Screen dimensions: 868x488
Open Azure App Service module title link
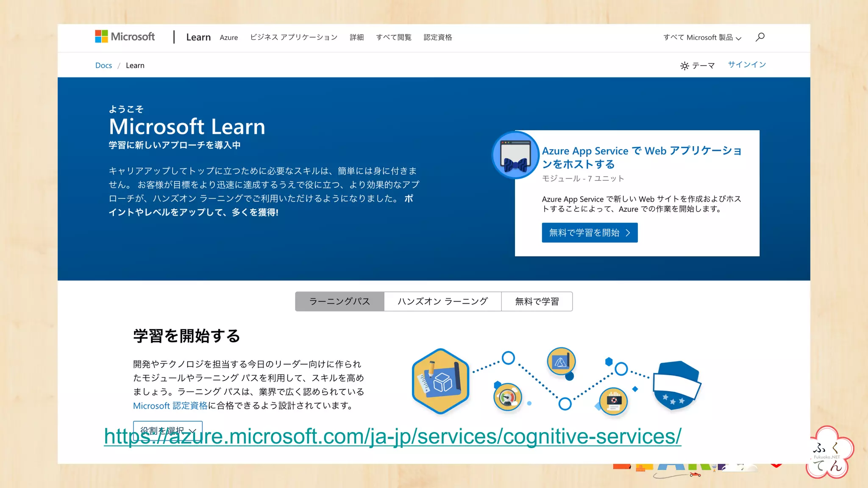click(642, 157)
